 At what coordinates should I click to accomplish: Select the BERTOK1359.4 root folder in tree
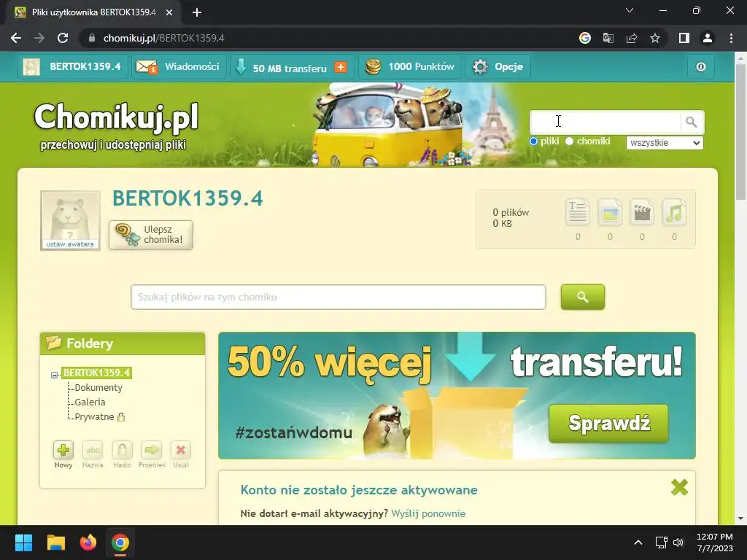click(x=97, y=373)
